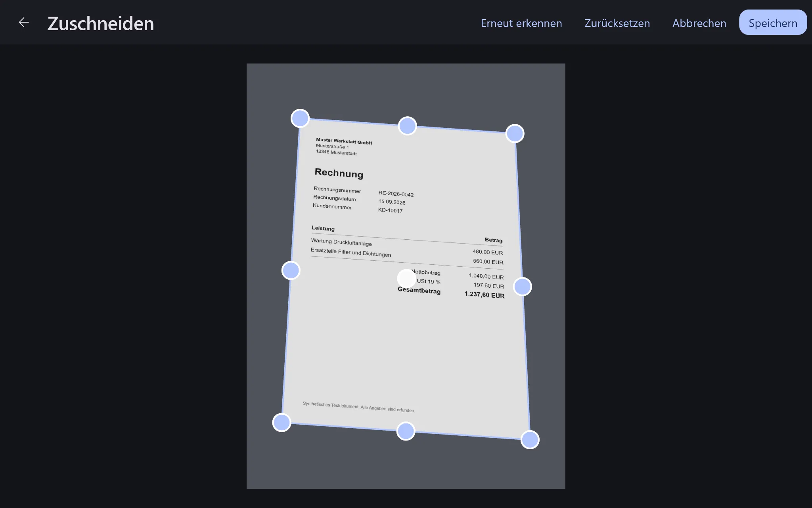The width and height of the screenshot is (812, 508).
Task: Select the top edge midpoint handle
Action: pos(408,126)
